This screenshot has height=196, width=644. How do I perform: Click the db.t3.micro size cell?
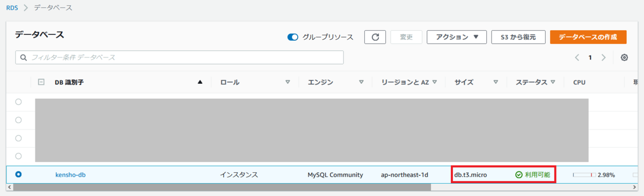tap(471, 175)
